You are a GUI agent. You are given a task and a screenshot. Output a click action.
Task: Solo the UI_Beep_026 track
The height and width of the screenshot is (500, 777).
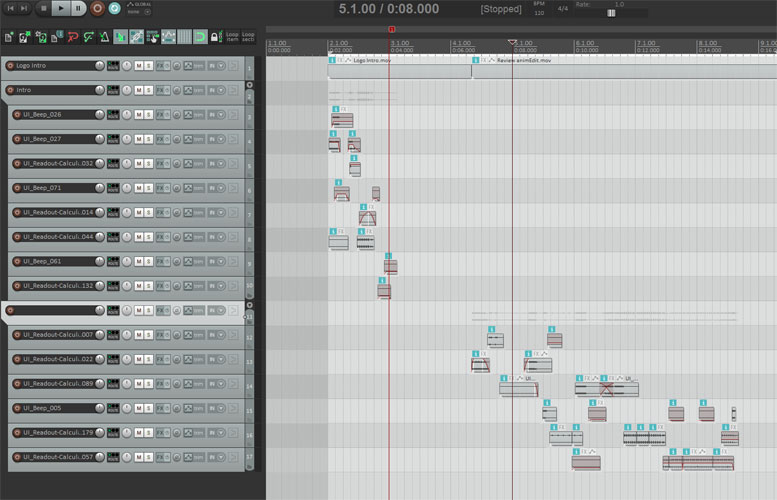148,114
